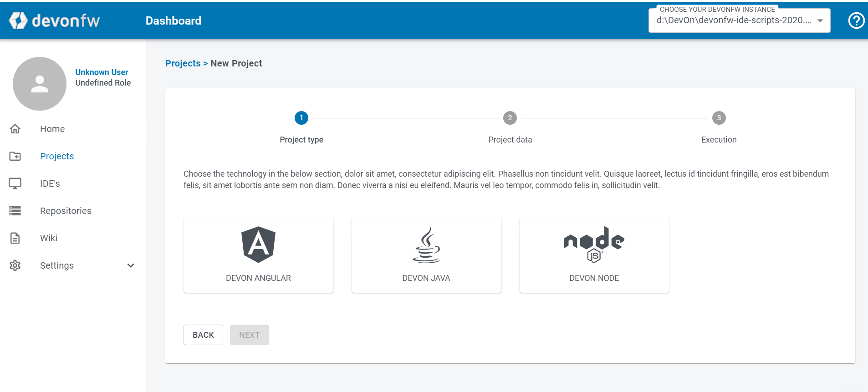Select the Devon Angular project card
868x392 pixels.
[x=258, y=255]
